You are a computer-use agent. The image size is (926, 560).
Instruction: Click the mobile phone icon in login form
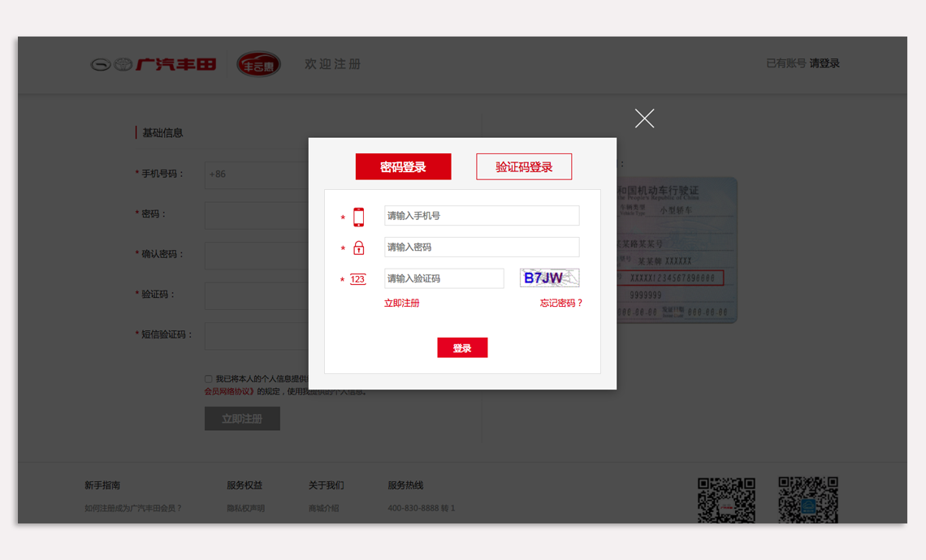[358, 218]
